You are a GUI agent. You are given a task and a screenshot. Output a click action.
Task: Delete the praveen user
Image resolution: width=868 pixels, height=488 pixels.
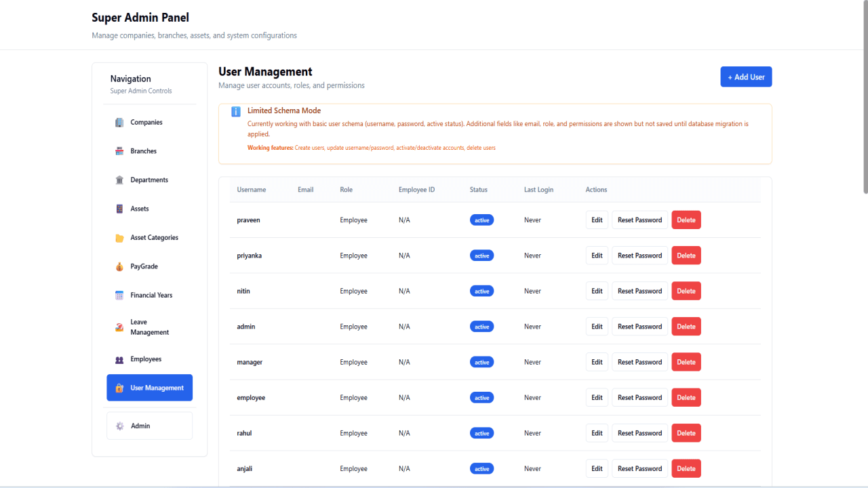point(686,220)
